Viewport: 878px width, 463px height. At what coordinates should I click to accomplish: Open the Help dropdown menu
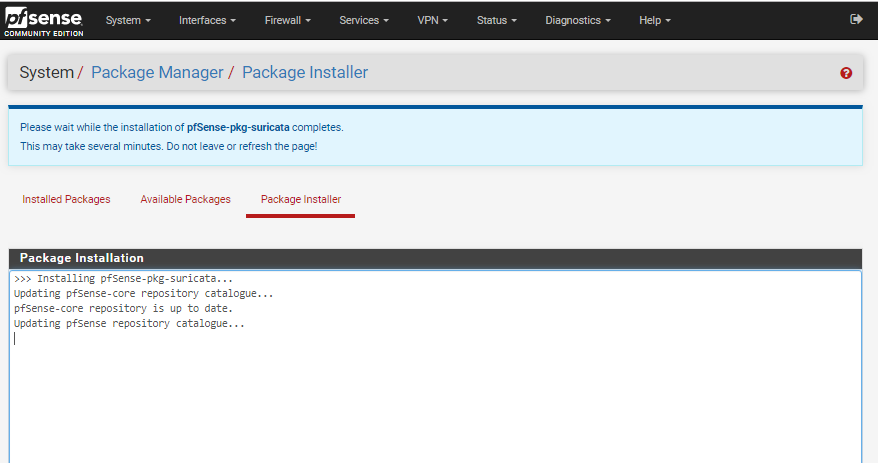(x=655, y=20)
